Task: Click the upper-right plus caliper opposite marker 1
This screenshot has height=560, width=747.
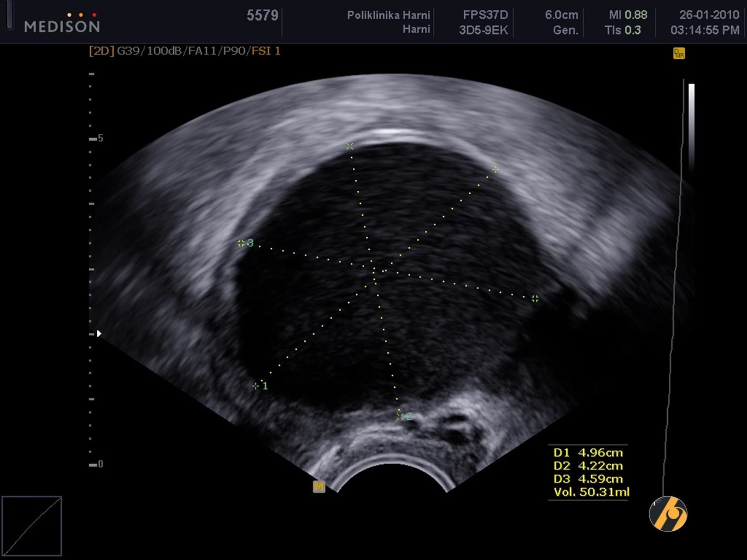Action: tap(495, 169)
